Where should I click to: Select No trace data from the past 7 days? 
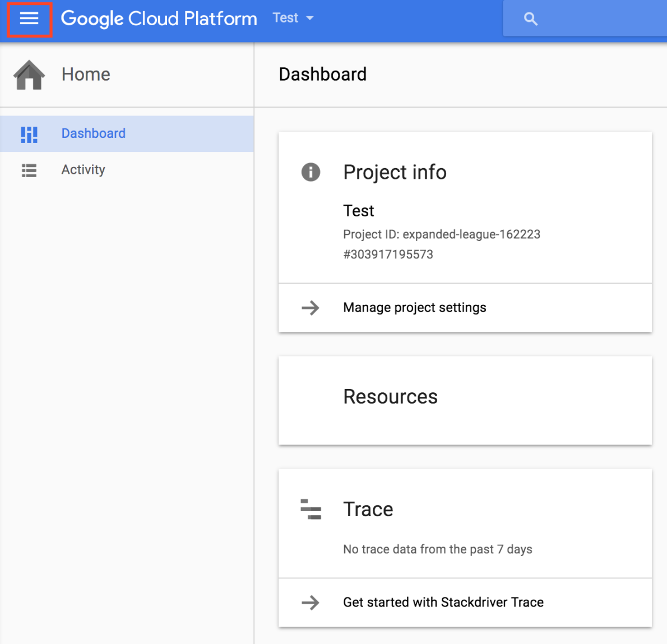(x=437, y=549)
